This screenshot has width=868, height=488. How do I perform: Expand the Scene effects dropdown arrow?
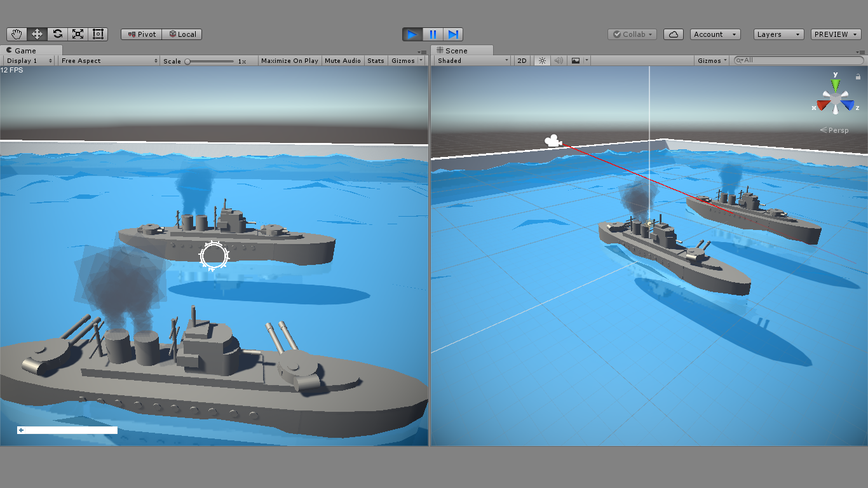[x=587, y=61]
